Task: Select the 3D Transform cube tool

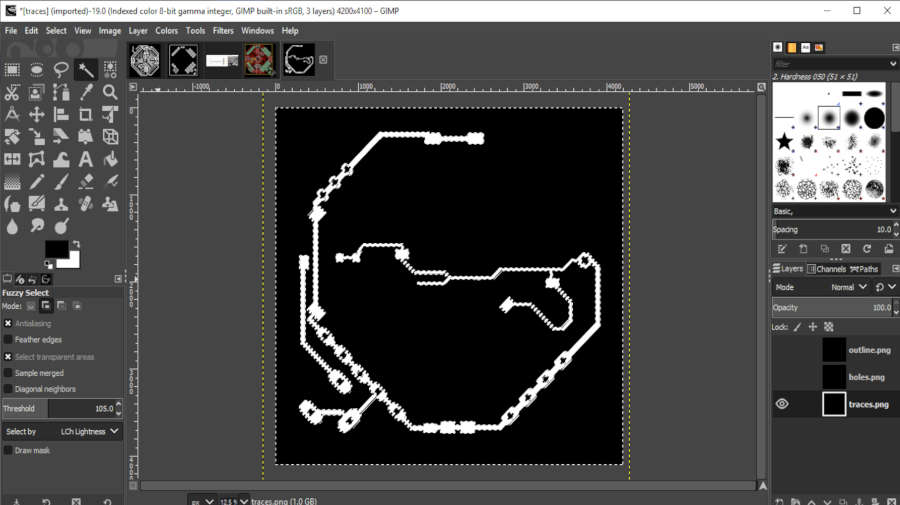Action: [110, 137]
